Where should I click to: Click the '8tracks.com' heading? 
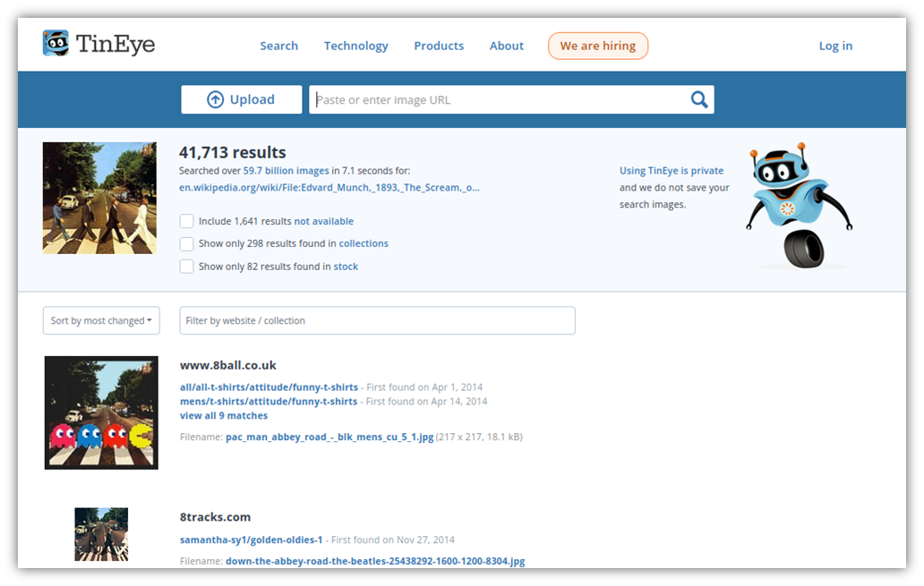(x=215, y=517)
